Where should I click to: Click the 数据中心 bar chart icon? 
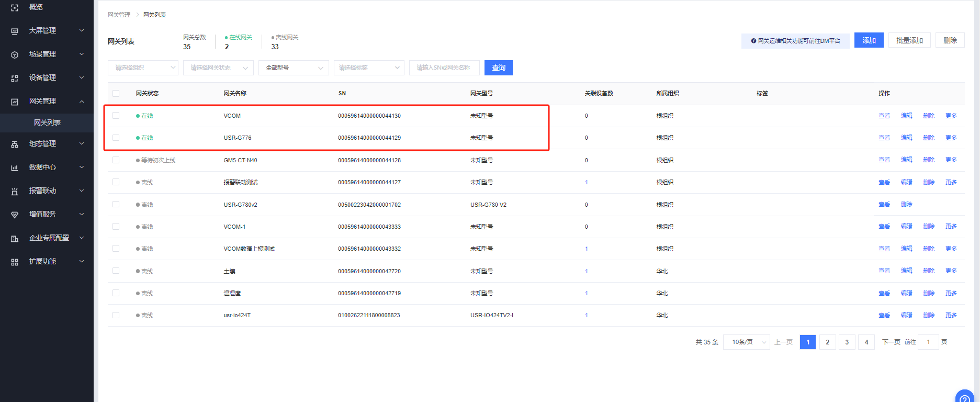click(15, 167)
